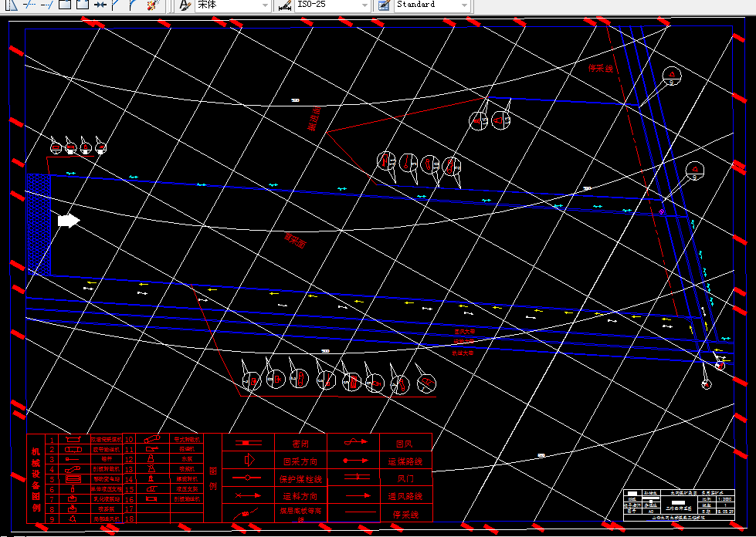The image size is (756, 537).
Task: Click the 回风 legend entry
Action: [405, 444]
